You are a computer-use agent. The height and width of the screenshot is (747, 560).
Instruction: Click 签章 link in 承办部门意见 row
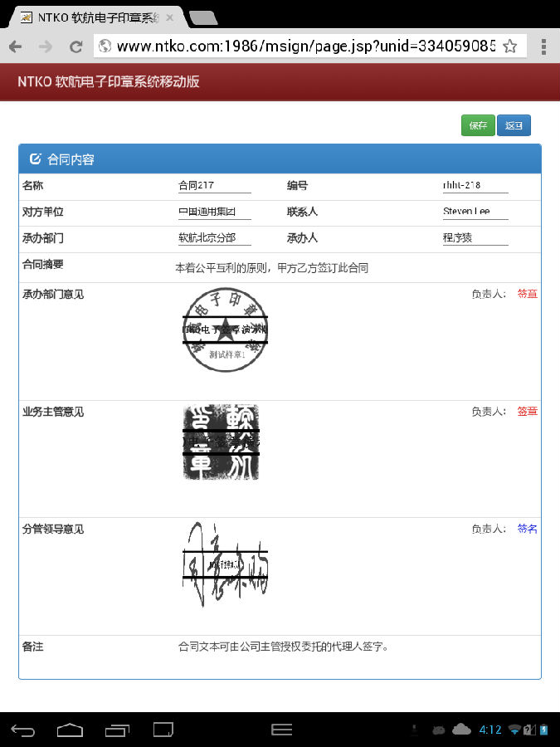(527, 294)
